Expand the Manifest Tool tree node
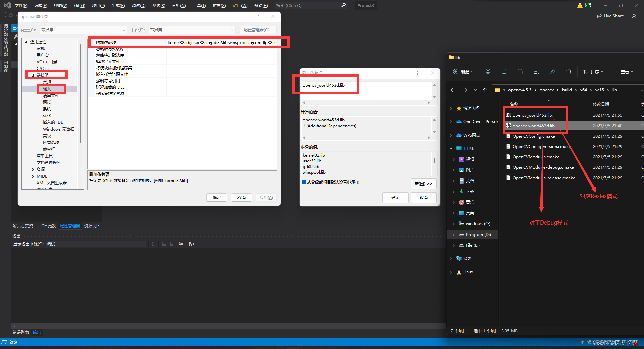 (33, 156)
